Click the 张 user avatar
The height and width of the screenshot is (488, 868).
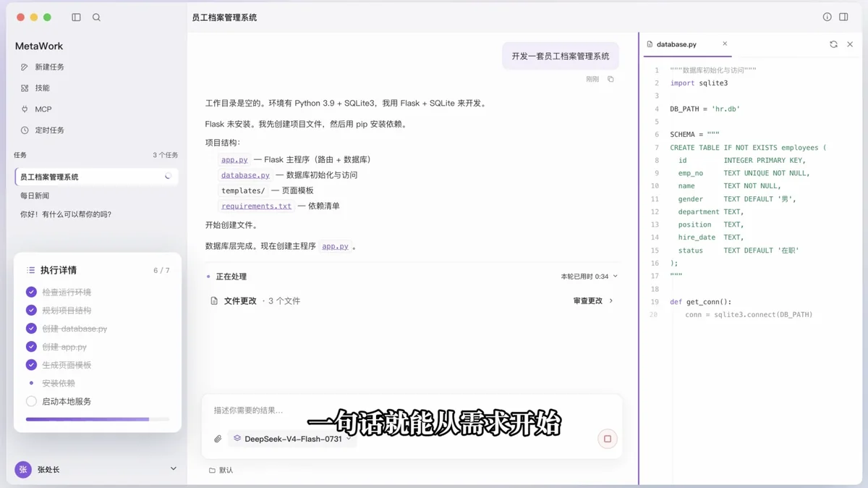tap(23, 469)
